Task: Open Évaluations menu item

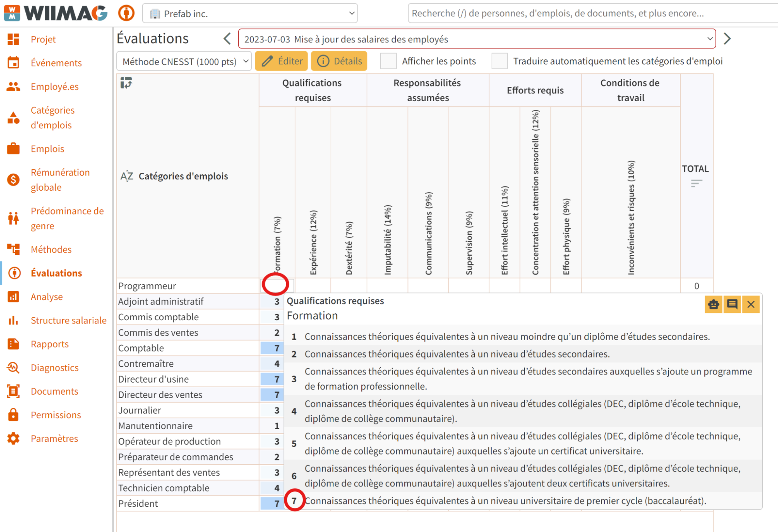Action: (56, 273)
